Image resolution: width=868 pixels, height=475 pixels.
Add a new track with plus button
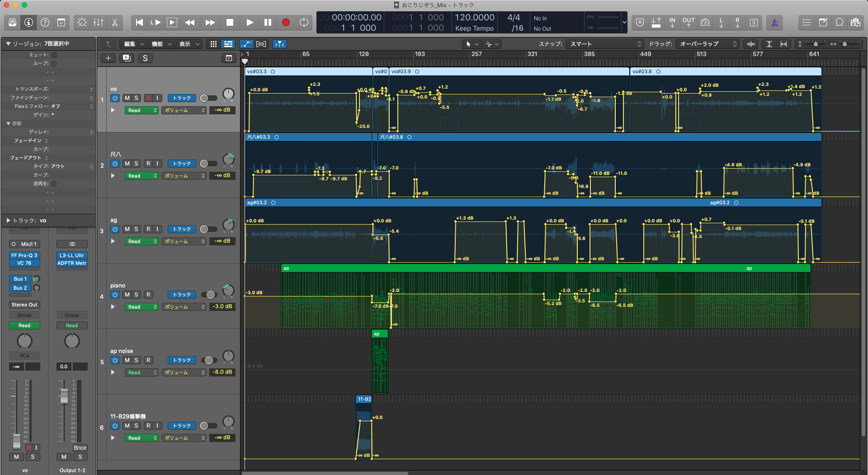coord(108,58)
